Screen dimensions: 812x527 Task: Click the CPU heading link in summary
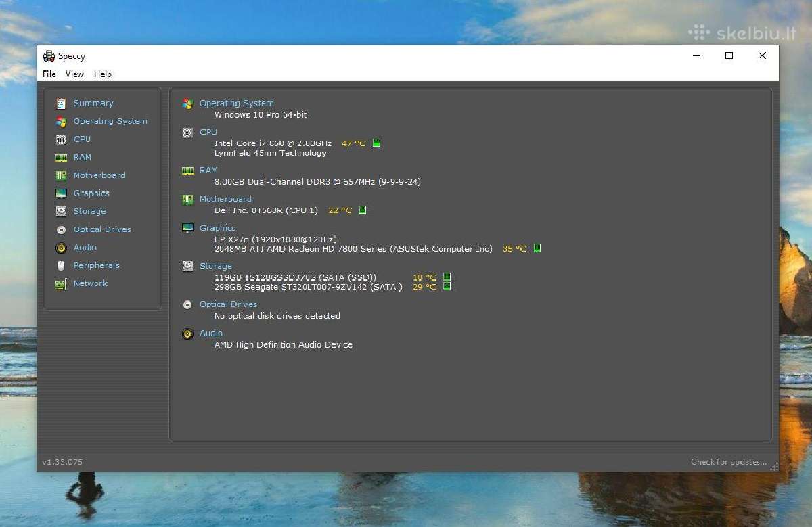point(208,132)
